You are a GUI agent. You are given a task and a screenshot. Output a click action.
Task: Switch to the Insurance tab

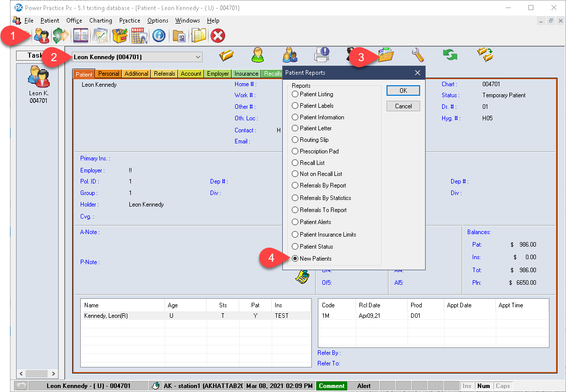tap(247, 74)
